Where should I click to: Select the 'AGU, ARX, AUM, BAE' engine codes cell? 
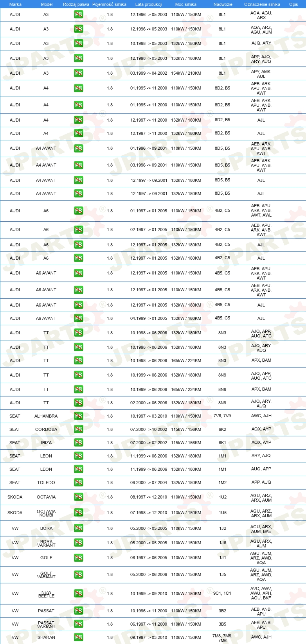pyautogui.click(x=261, y=529)
